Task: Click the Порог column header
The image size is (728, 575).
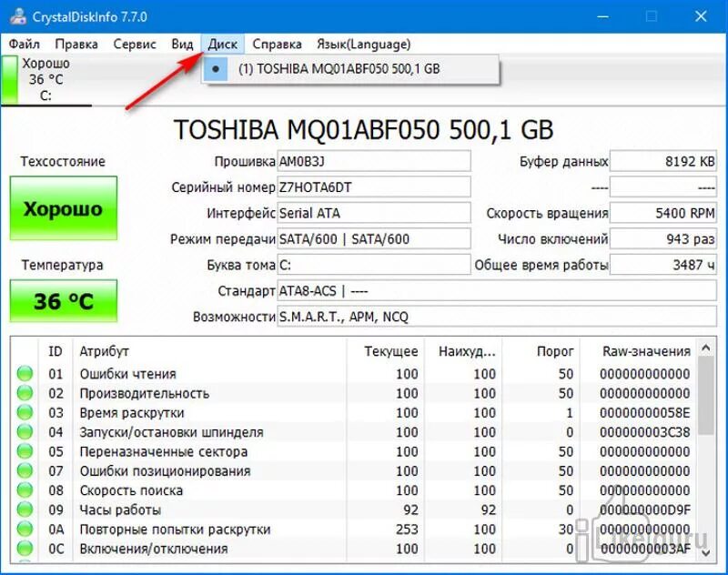Action: coord(541,351)
